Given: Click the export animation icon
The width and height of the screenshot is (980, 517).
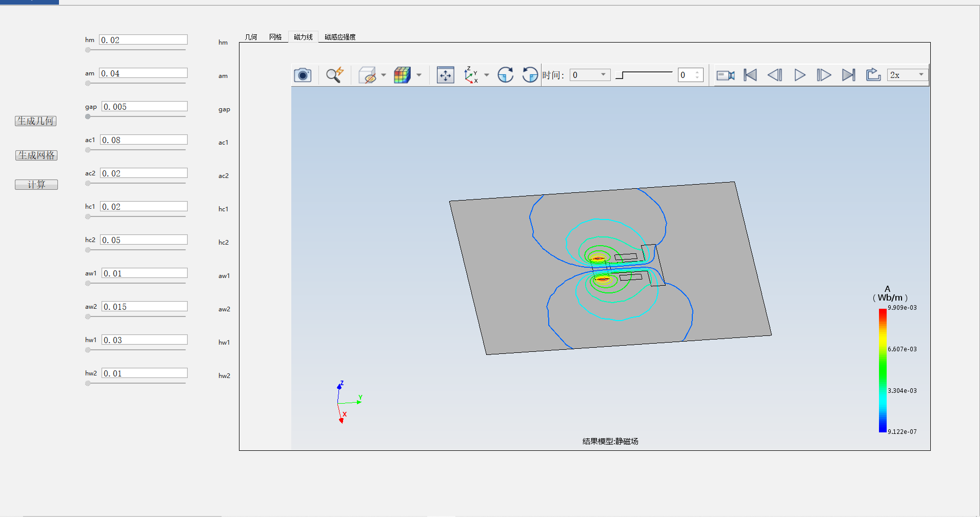Looking at the screenshot, I should (873, 75).
